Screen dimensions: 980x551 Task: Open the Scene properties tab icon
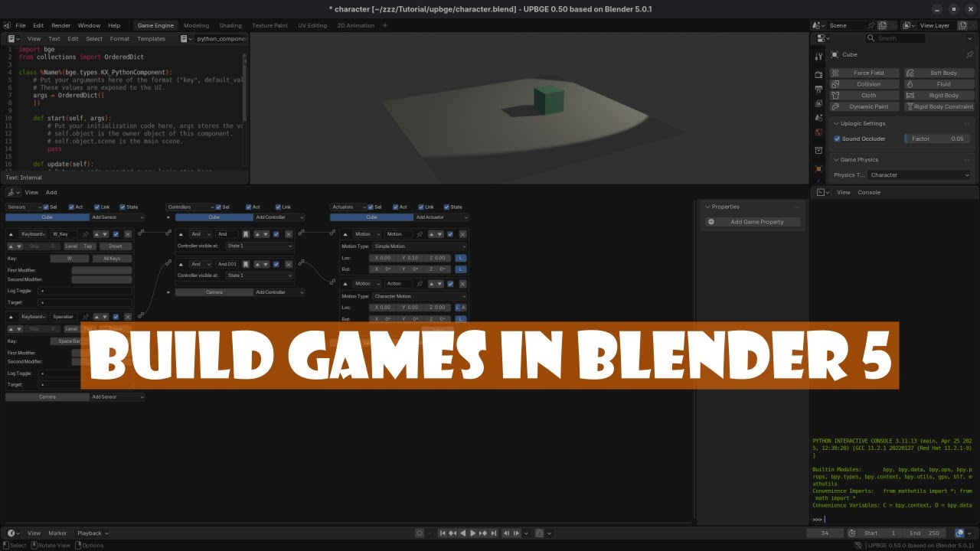coord(818,118)
